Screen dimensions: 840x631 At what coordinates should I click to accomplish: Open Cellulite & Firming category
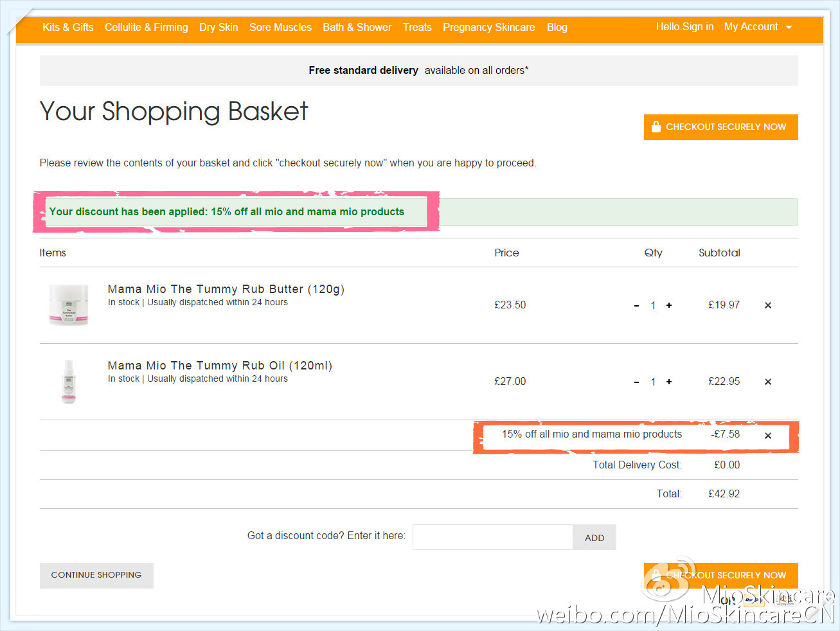[x=147, y=27]
